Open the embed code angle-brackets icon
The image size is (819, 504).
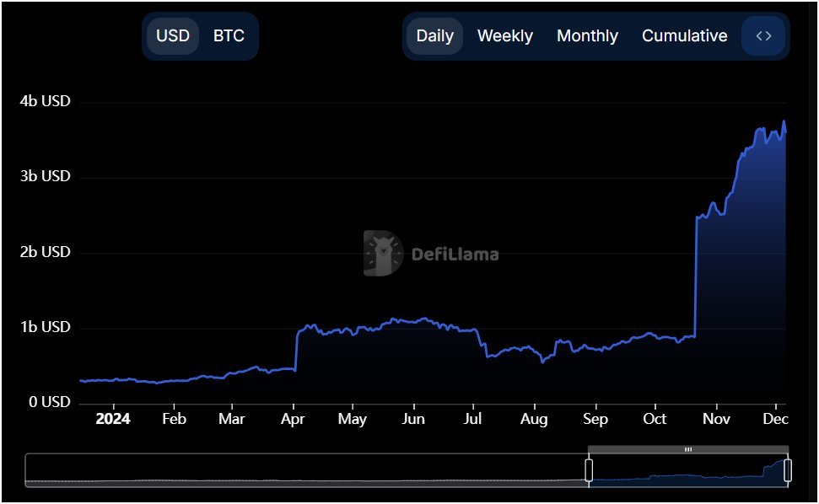763,36
